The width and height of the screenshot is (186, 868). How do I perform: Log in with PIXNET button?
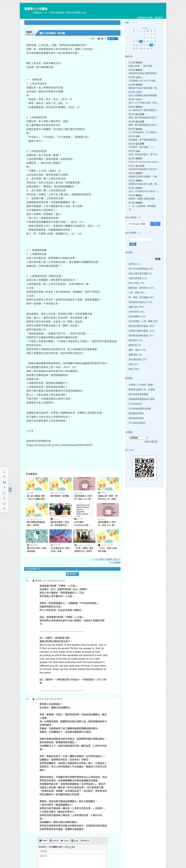pyautogui.click(x=44, y=840)
